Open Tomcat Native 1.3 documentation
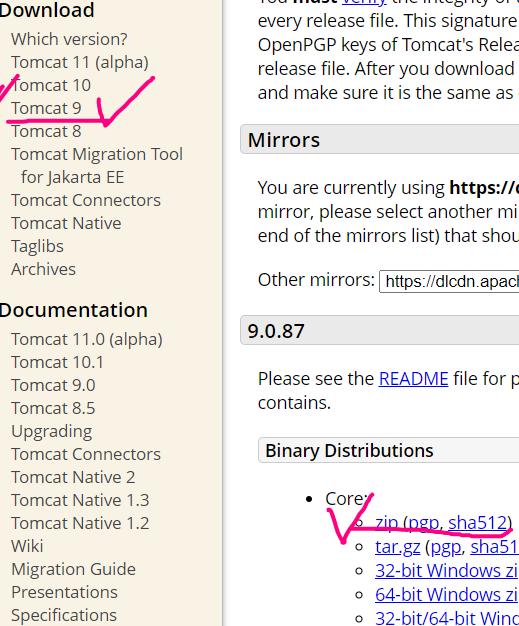 coord(80,500)
